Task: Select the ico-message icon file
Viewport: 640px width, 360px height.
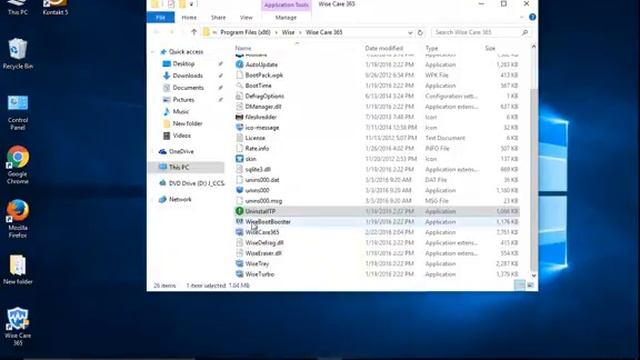Action: coord(240,127)
